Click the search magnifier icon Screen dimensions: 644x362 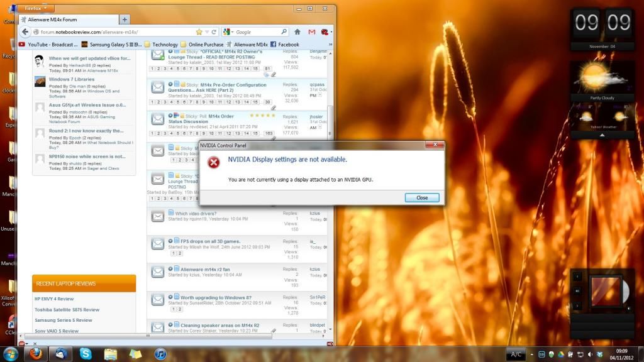click(x=284, y=31)
